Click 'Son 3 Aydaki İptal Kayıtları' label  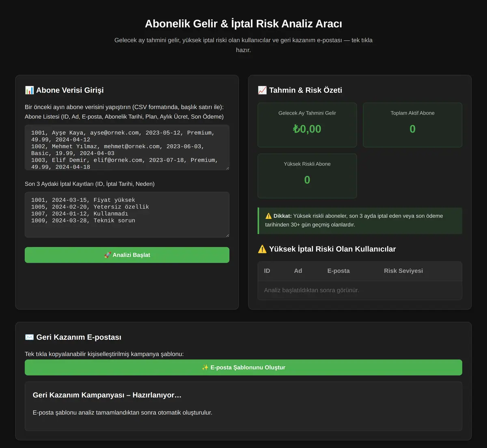pyautogui.click(x=90, y=184)
